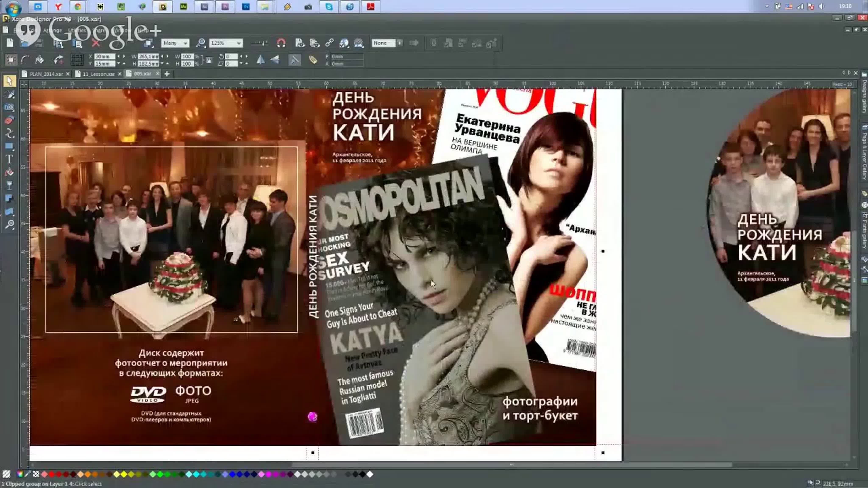
Task: Select the Transparency wine-glass tool
Action: 10,185
